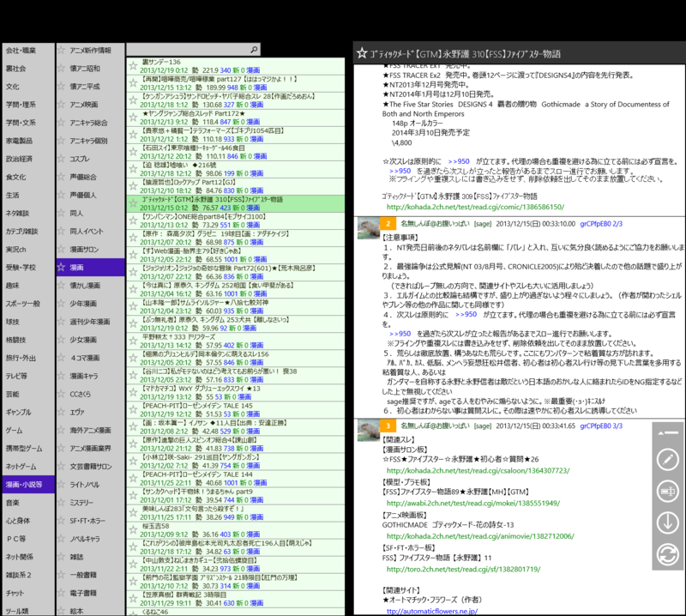Open the awabi mokei/1385551949 link
686x616 pixels.
pyautogui.click(x=473, y=503)
